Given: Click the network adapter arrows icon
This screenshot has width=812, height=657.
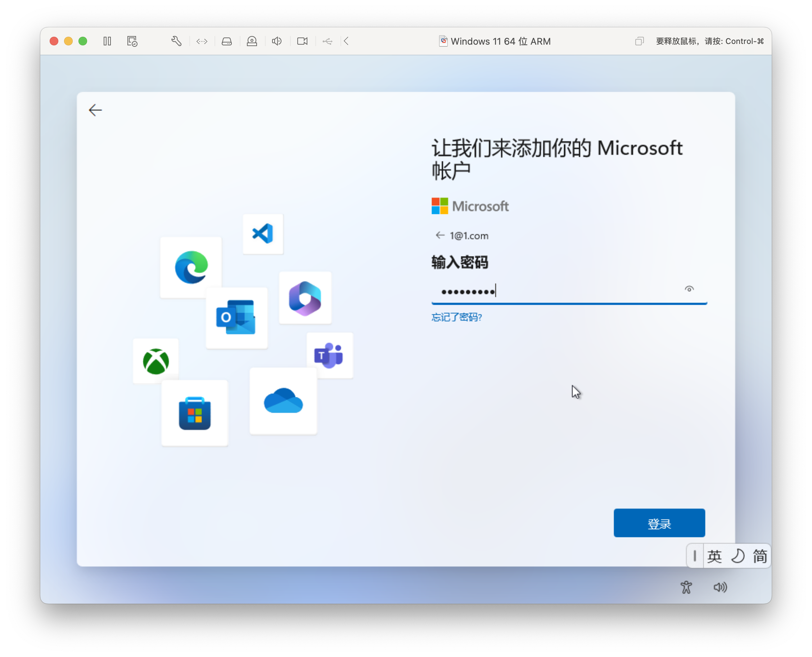Looking at the screenshot, I should tap(202, 41).
